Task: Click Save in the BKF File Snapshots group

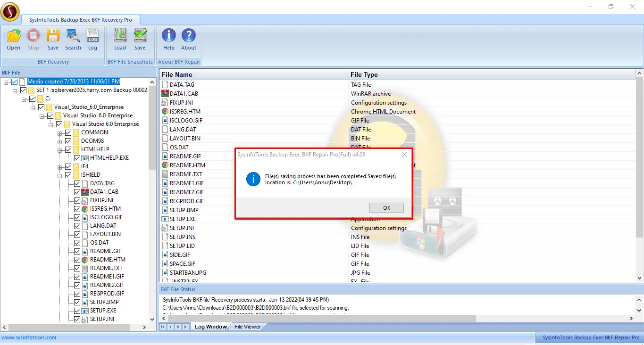Action: point(140,39)
